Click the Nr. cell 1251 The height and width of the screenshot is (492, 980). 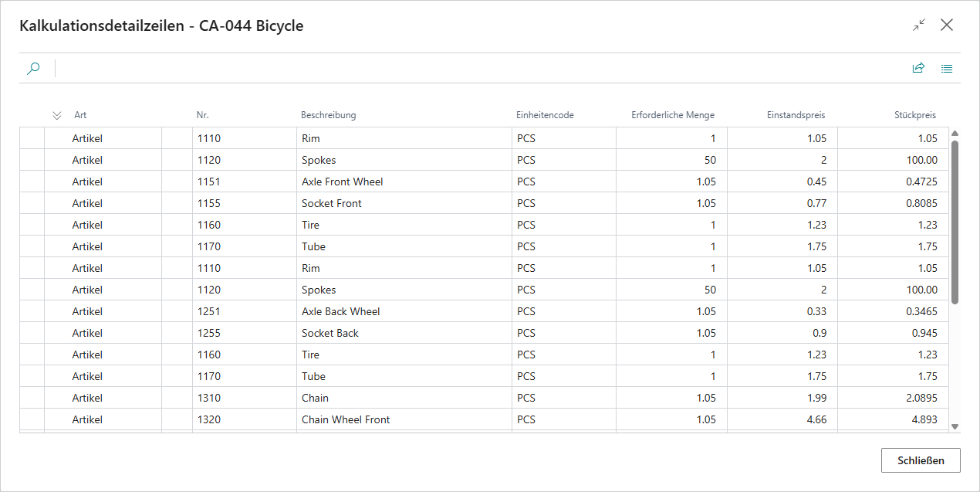pos(244,311)
